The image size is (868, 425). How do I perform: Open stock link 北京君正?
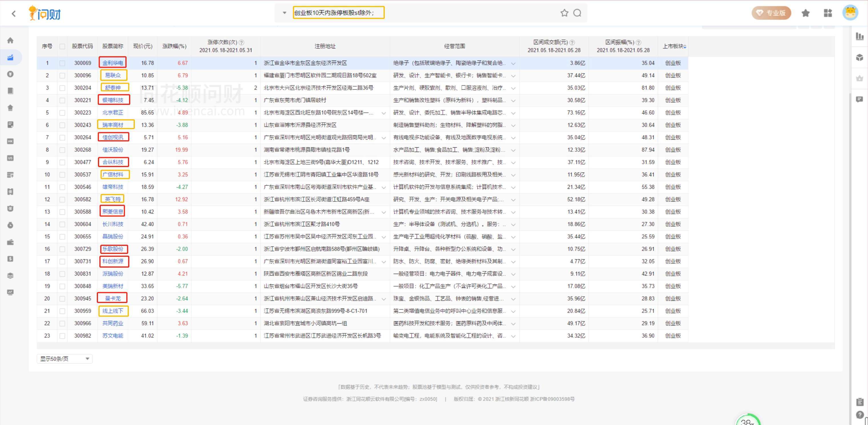pos(113,113)
